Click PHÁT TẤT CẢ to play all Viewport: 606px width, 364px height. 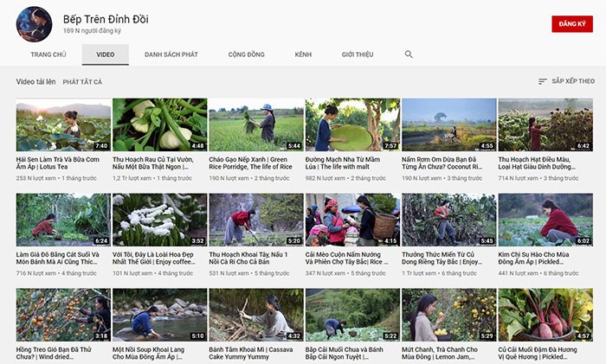point(82,82)
